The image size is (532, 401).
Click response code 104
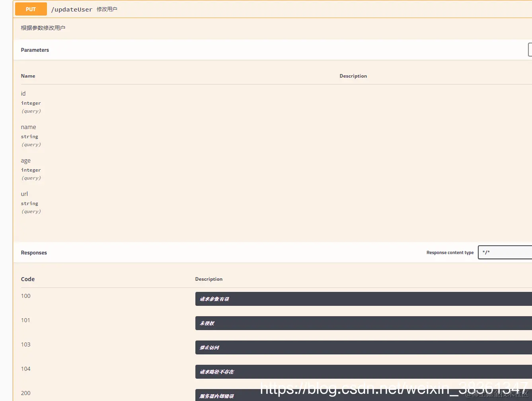point(25,369)
